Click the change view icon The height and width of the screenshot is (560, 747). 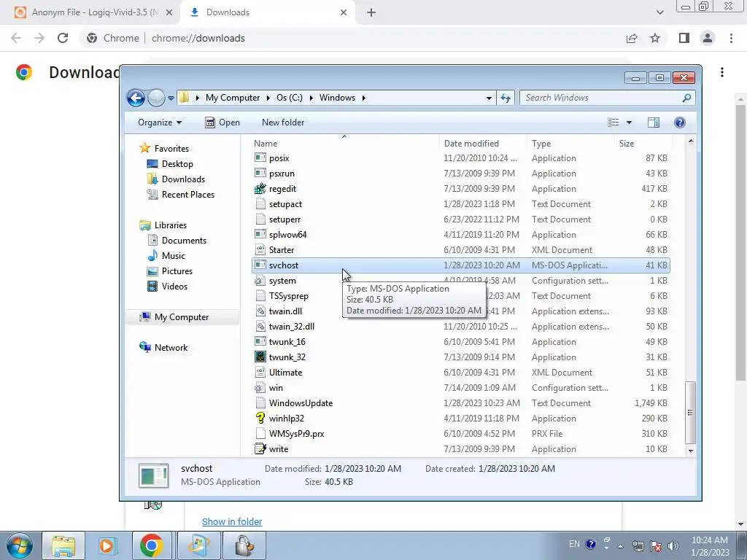[x=613, y=122]
